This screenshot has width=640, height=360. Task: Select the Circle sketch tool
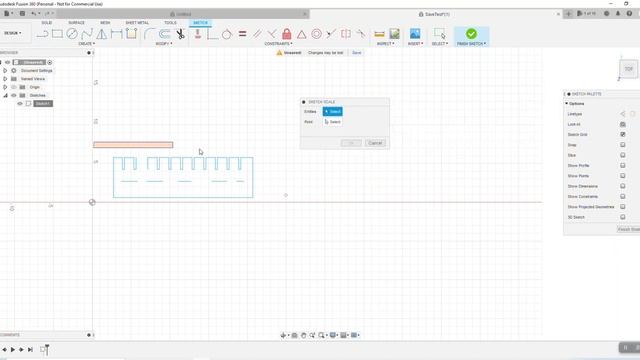click(72, 34)
